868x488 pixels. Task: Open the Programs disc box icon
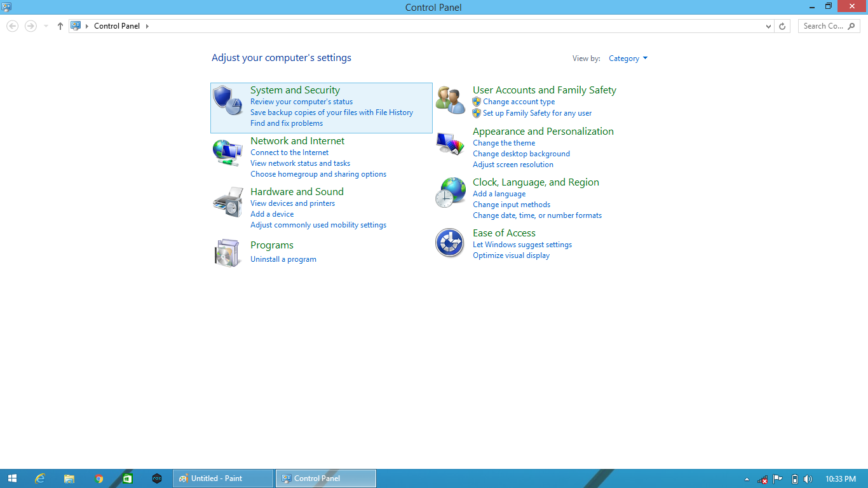[x=227, y=253]
